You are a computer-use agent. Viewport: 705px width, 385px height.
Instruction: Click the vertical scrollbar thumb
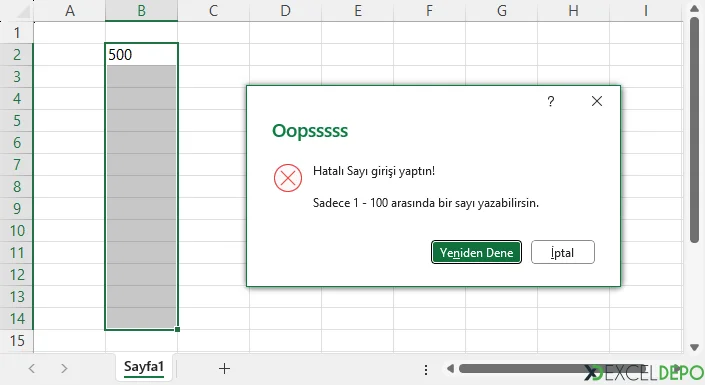(x=694, y=130)
